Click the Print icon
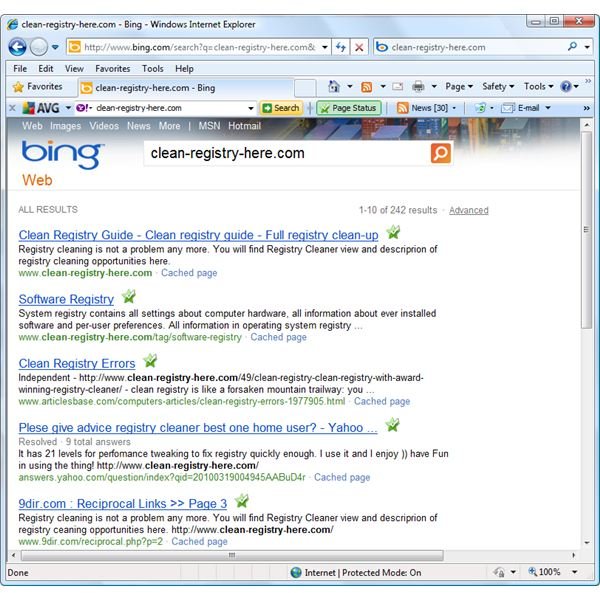Viewport: 600px width, 593px height. [x=418, y=87]
